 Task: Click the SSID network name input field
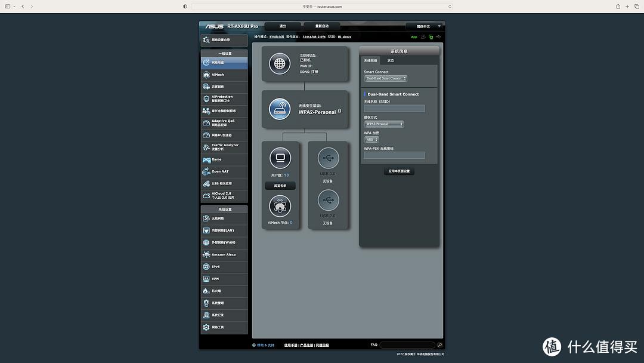394,109
